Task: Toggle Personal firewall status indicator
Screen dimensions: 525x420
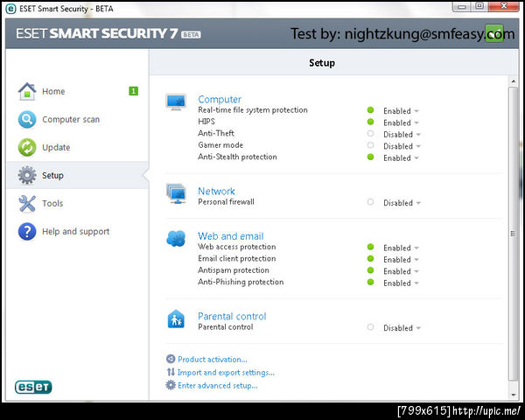Action: tap(370, 202)
